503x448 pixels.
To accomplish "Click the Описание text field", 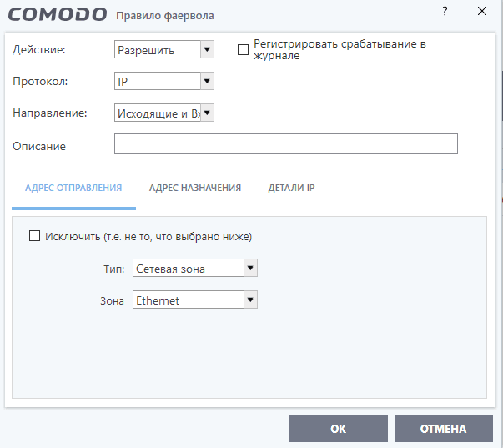I will tap(285, 144).
